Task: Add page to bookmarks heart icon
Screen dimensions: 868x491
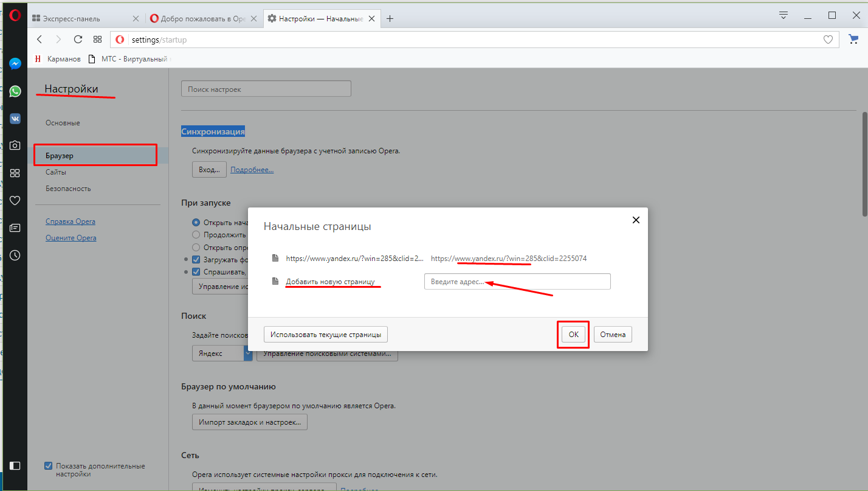Action: [828, 40]
